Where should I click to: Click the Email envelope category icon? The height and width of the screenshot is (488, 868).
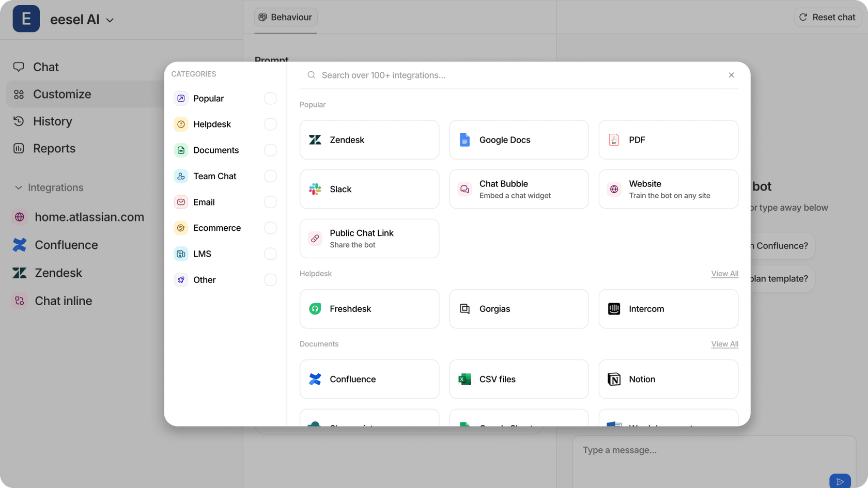click(181, 202)
